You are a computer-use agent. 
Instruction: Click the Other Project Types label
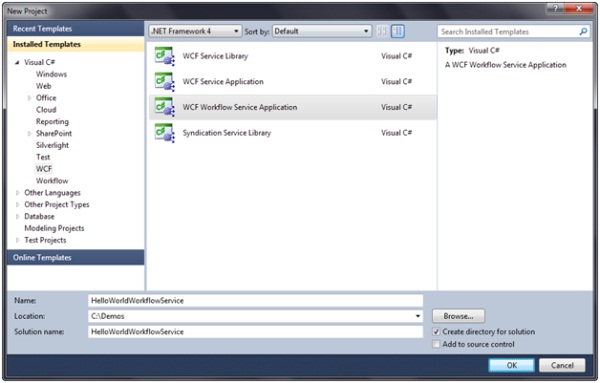[x=57, y=205]
